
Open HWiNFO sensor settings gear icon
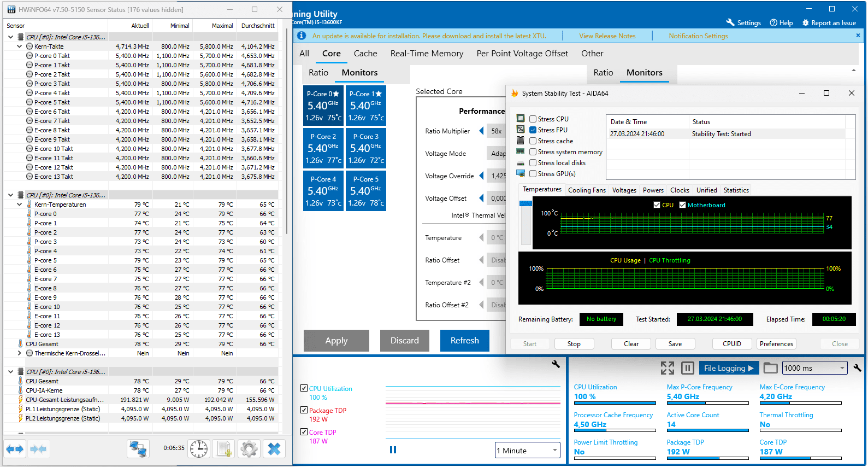pos(249,449)
